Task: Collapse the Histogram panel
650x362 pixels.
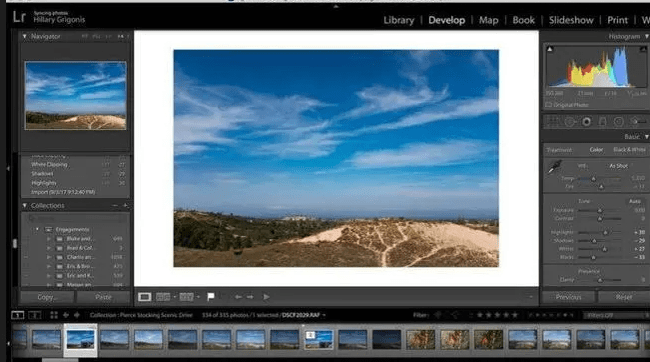Action: click(646, 36)
